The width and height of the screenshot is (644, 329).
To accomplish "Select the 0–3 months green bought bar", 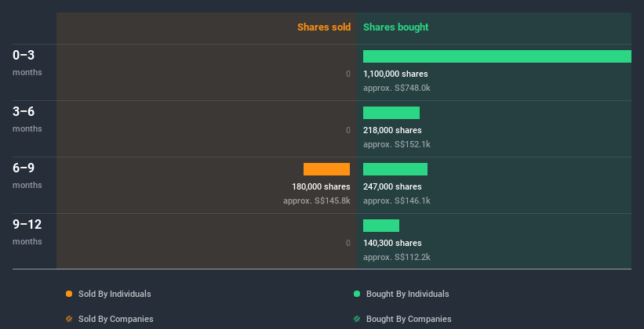I will 497,56.
